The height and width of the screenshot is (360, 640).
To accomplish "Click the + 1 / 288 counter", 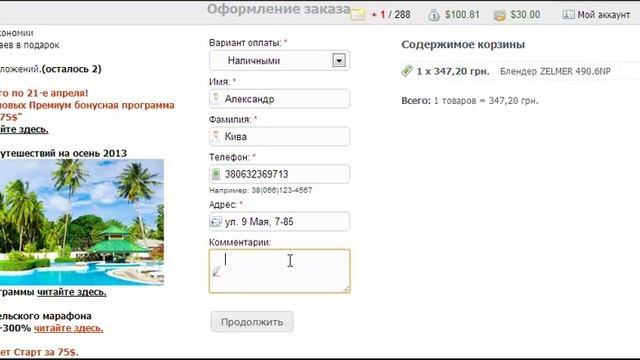I will coord(391,15).
